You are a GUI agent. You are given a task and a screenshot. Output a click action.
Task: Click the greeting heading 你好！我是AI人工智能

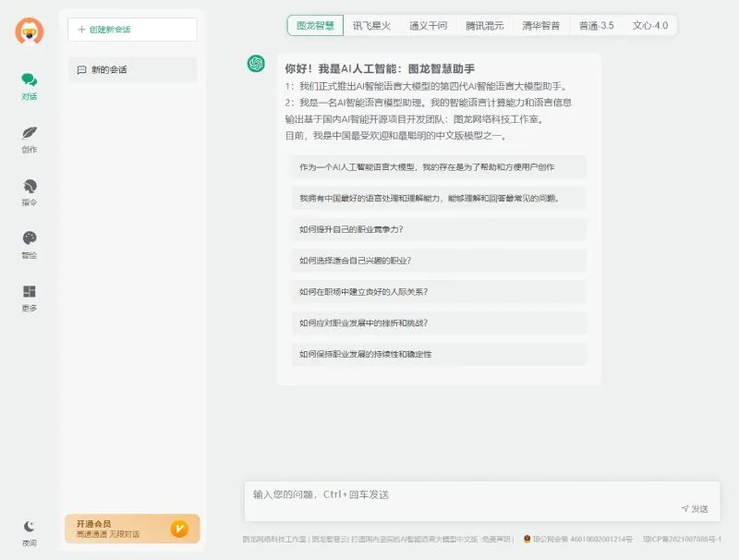[380, 68]
